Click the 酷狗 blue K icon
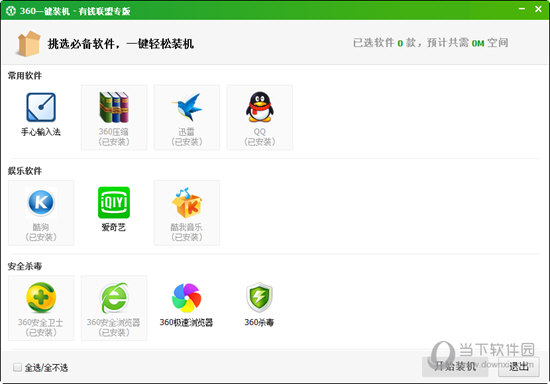 coord(41,202)
